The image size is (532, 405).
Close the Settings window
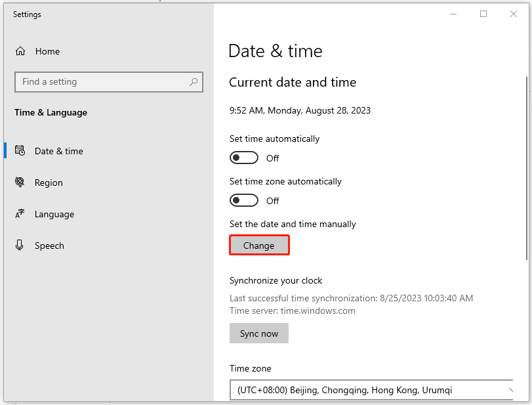pos(515,14)
